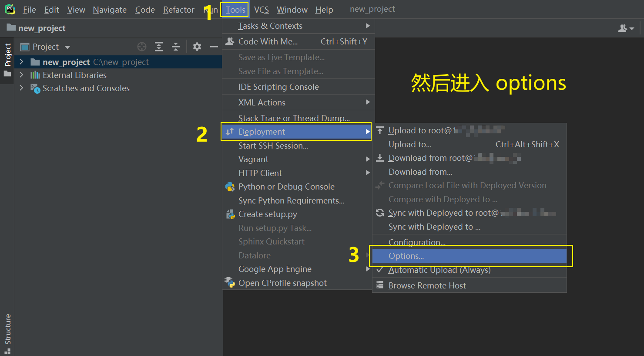
Task: Expand the Tasks & Contexts submenu
Action: [x=299, y=26]
